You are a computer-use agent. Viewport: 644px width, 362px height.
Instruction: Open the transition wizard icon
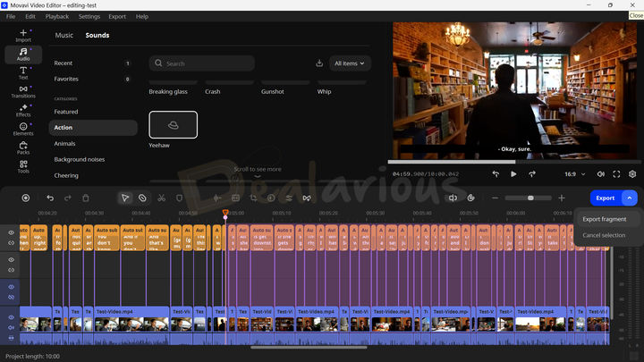307,198
